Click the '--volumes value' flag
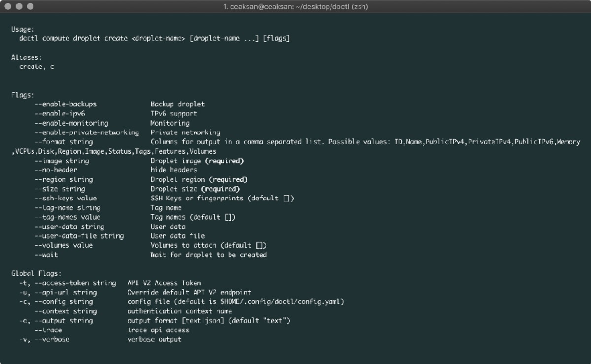Image resolution: width=591 pixels, height=364 pixels. coord(64,245)
